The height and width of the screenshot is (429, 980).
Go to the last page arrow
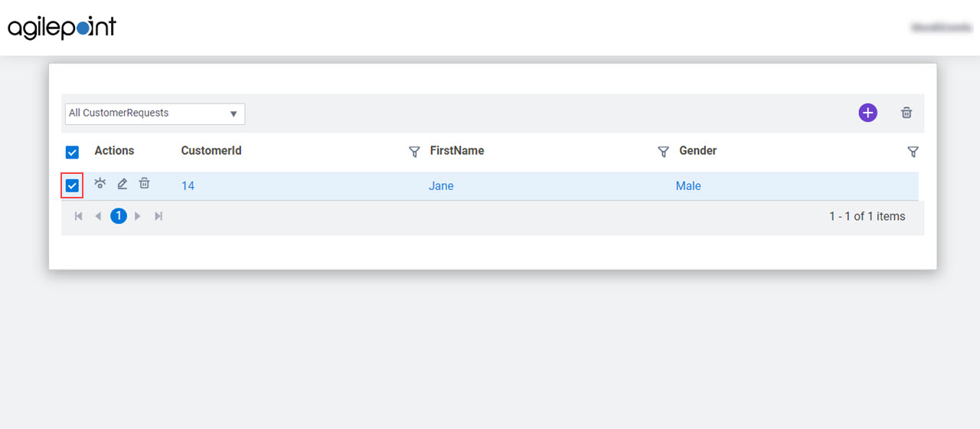pyautogui.click(x=158, y=216)
